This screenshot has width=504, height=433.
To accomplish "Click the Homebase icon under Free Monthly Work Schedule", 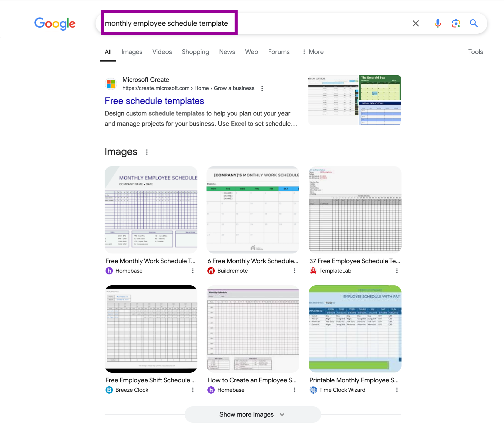I will tap(109, 271).
